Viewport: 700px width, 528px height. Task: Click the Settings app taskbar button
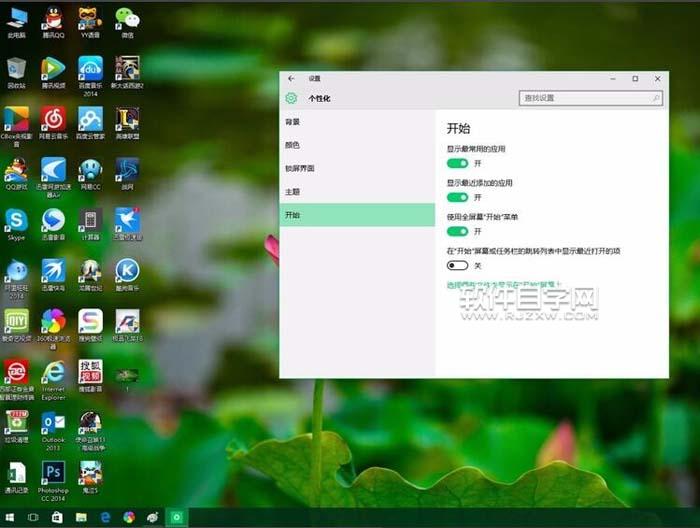coord(177,517)
